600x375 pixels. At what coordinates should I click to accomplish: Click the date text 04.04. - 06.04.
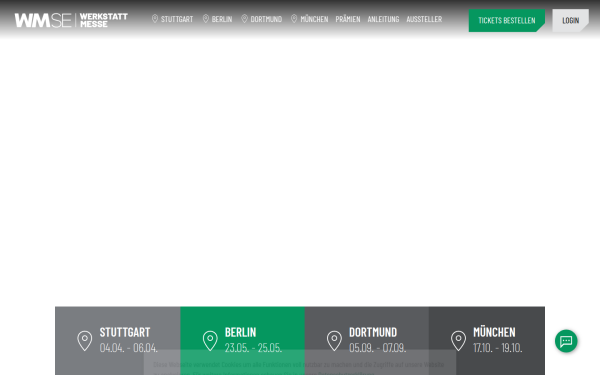point(129,348)
